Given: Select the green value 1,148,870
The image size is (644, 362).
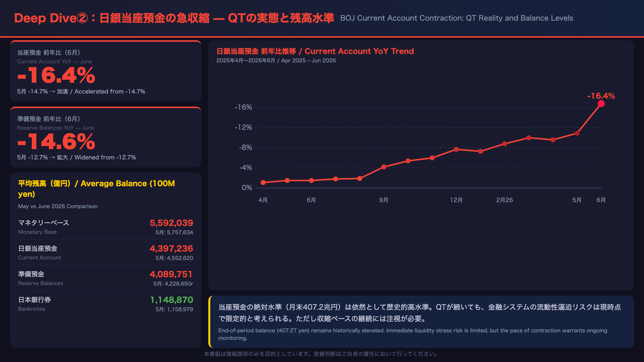Looking at the screenshot, I should (172, 300).
